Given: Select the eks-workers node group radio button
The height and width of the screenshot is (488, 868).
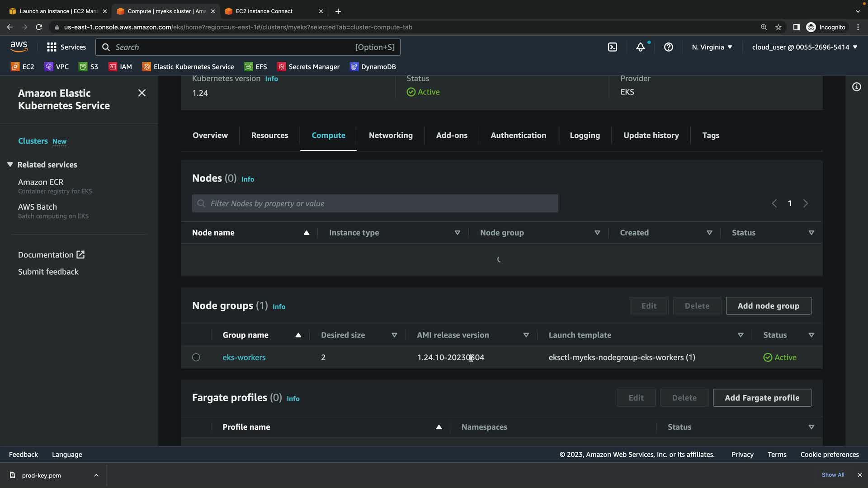Looking at the screenshot, I should click(196, 357).
